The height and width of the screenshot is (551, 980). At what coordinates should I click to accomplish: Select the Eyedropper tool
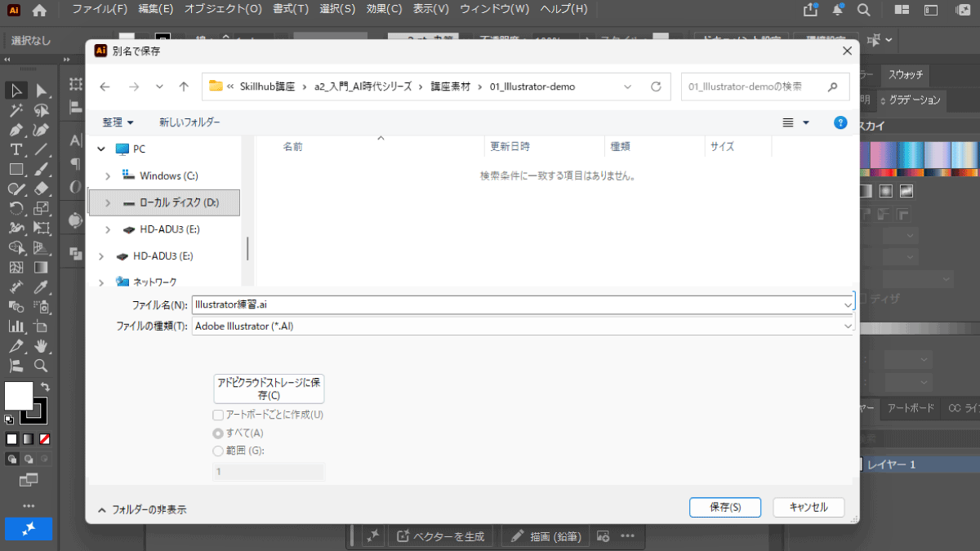42,287
